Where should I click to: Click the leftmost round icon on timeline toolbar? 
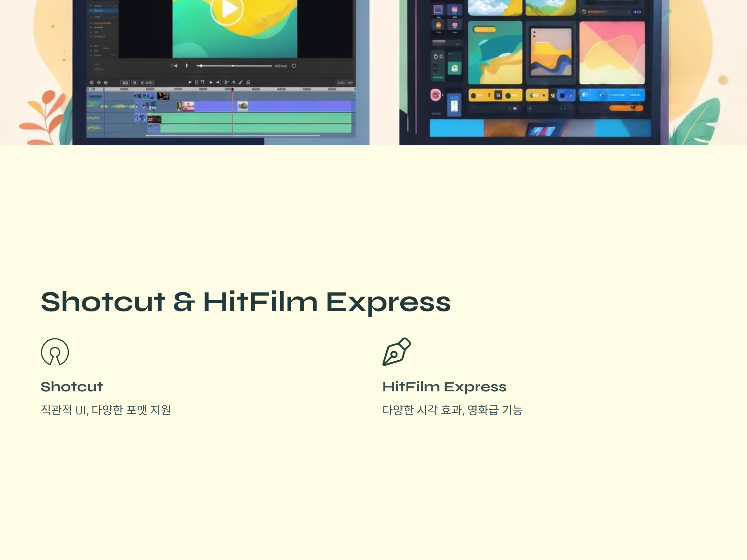pyautogui.click(x=92, y=83)
